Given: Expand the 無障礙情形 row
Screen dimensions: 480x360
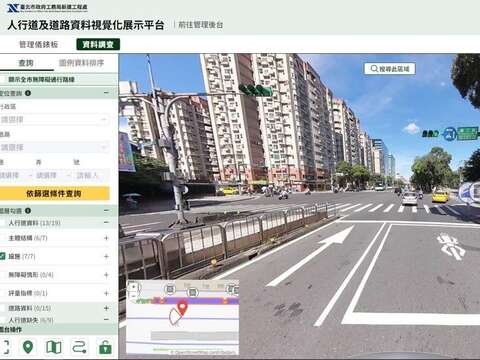Looking at the screenshot, I should [x=106, y=275].
